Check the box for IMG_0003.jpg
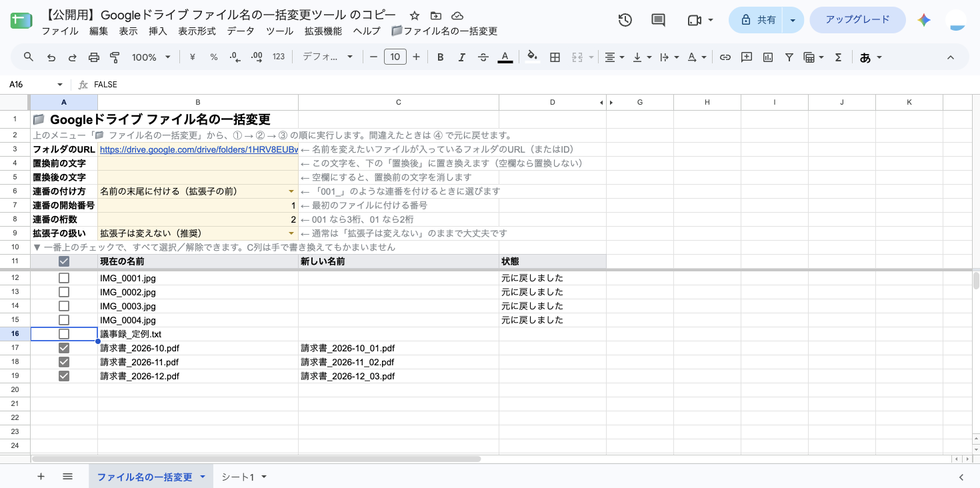 click(64, 306)
